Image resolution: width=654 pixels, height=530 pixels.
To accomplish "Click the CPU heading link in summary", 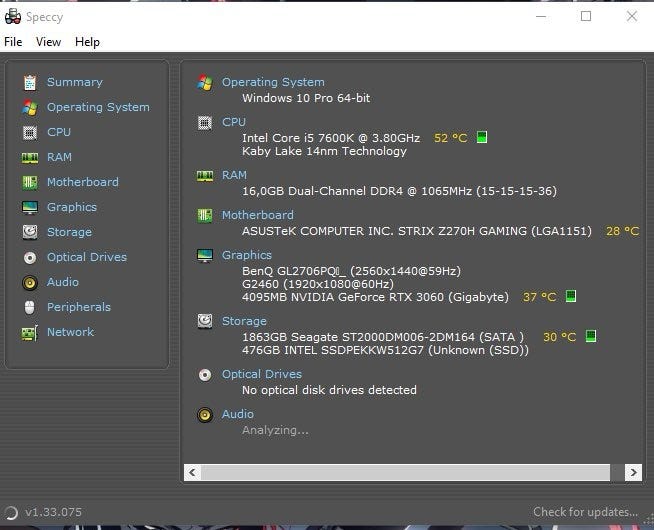I will coord(234,122).
